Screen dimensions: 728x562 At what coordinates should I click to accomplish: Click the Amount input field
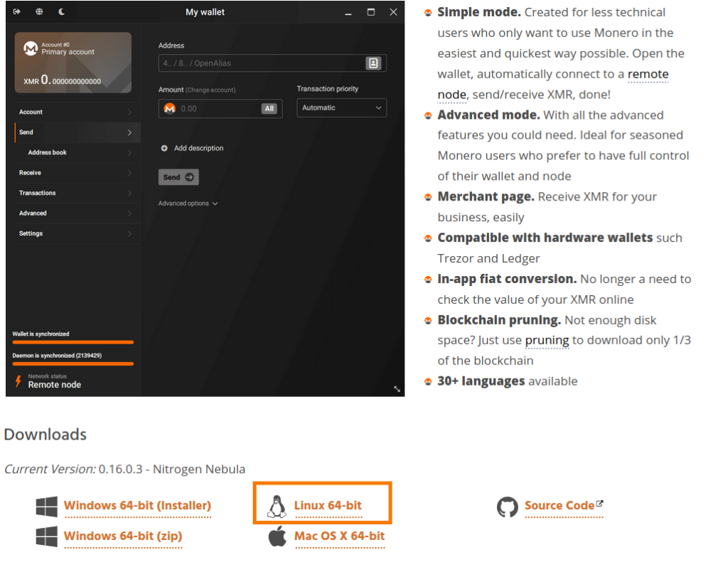pyautogui.click(x=220, y=109)
